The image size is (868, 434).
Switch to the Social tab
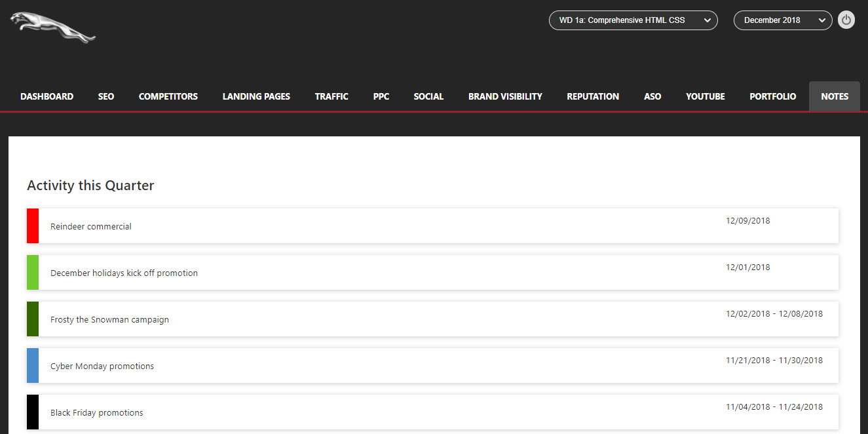[x=428, y=96]
